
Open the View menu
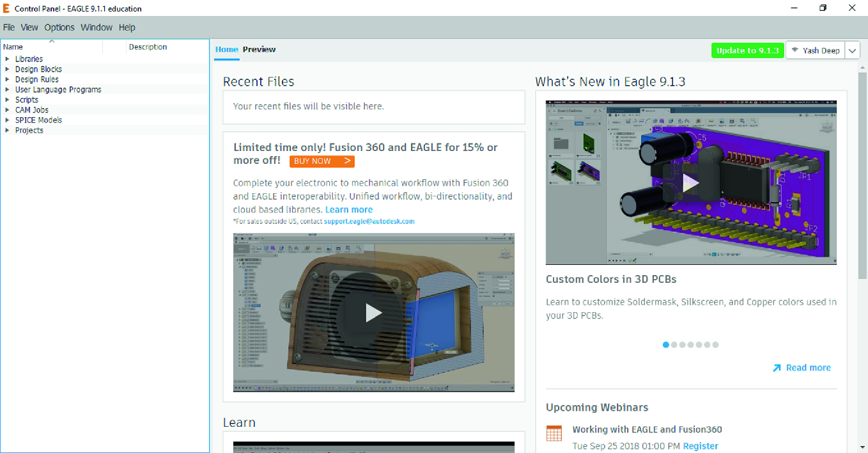tap(29, 28)
